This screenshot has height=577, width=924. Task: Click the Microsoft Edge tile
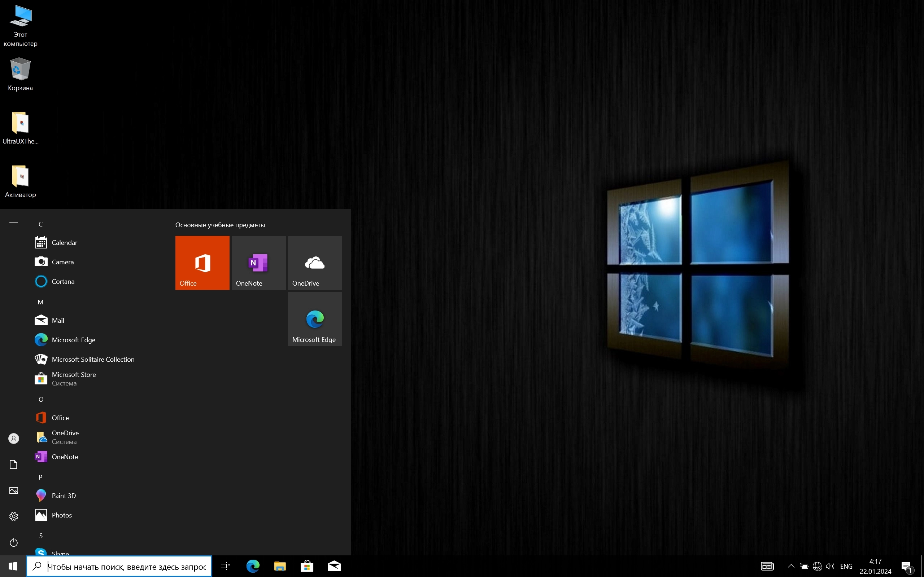(315, 319)
